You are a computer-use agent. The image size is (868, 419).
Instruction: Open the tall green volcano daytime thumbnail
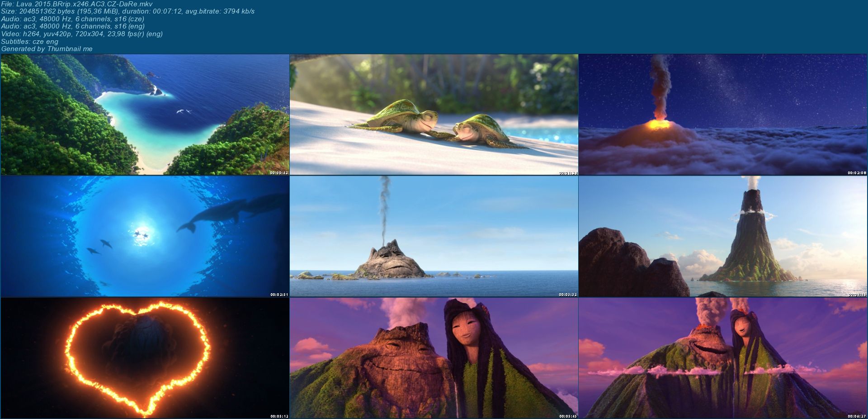pos(722,236)
